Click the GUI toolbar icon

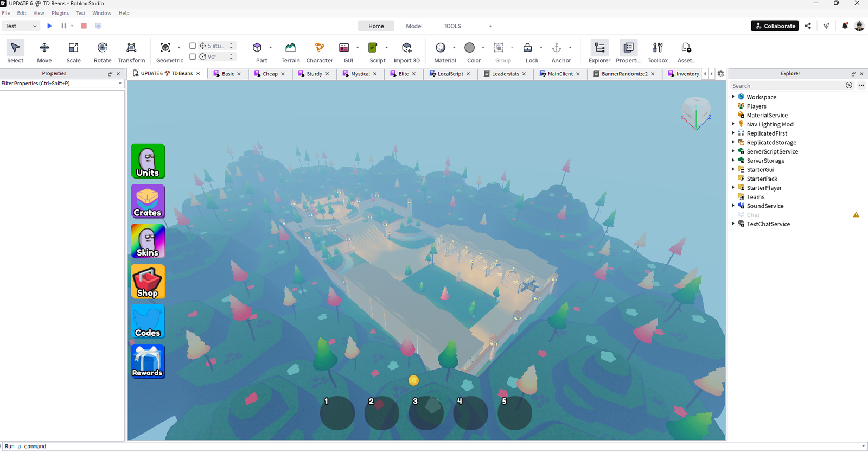pyautogui.click(x=344, y=48)
